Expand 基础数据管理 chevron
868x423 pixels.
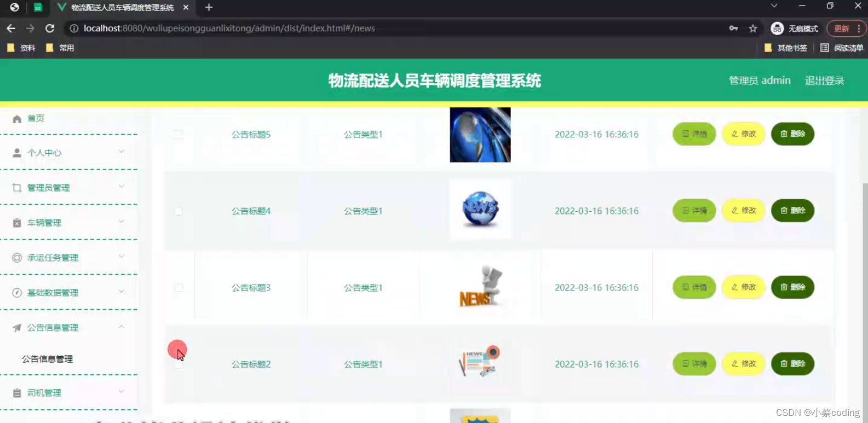[x=122, y=292]
